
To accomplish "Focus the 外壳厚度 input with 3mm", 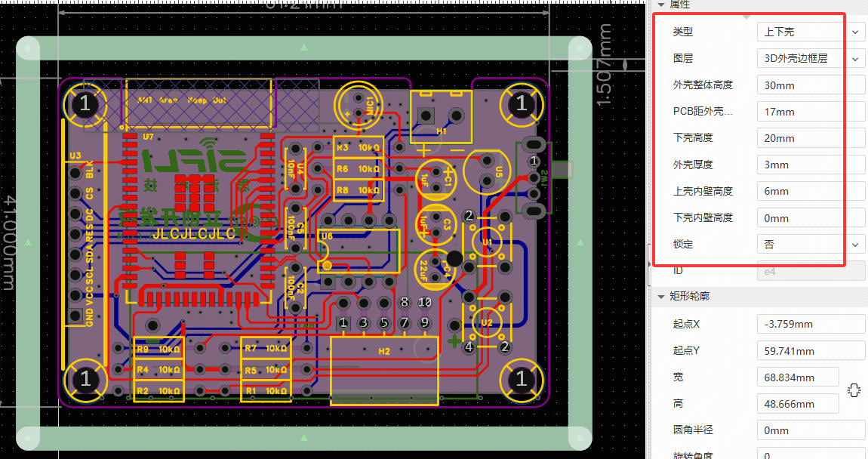I will click(x=810, y=165).
